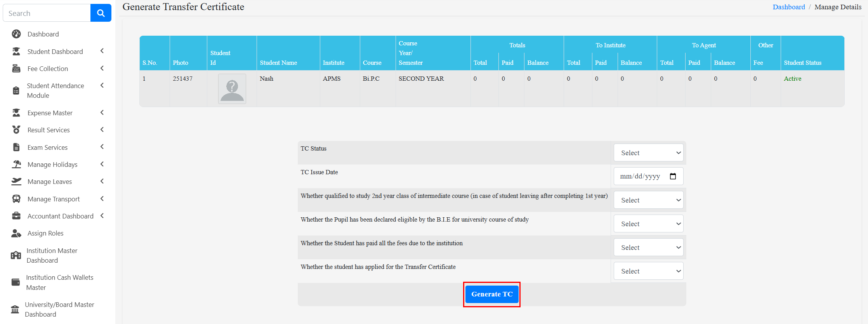Viewport: 868px width, 324px height.
Task: Open the calendar picker for TC Issue Date
Action: click(x=673, y=177)
